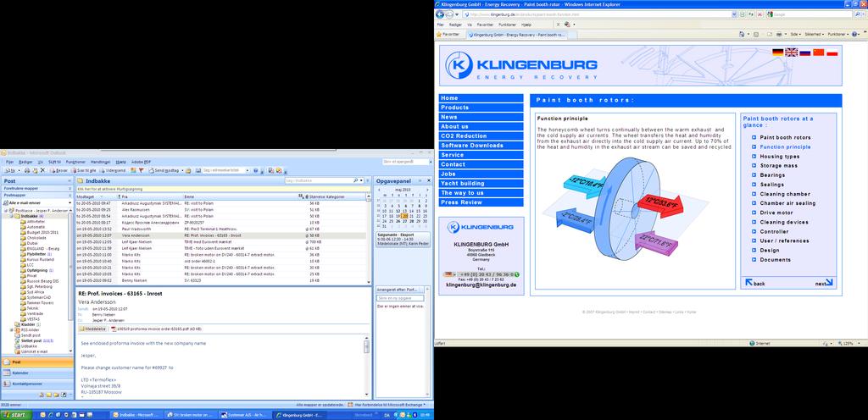
Task: Open the Cleaning chamber sidebar link
Action: point(784,194)
